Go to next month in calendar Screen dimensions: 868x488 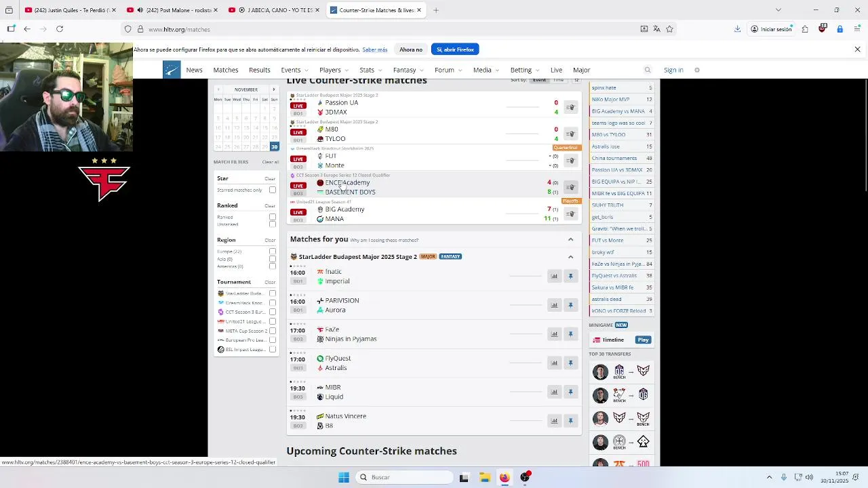(274, 89)
